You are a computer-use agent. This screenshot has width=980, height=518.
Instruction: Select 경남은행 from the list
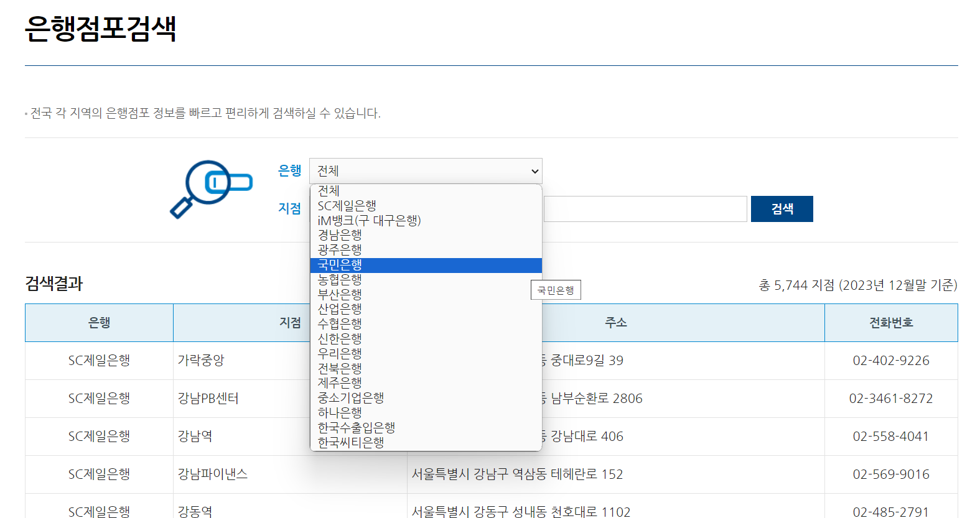tap(426, 235)
